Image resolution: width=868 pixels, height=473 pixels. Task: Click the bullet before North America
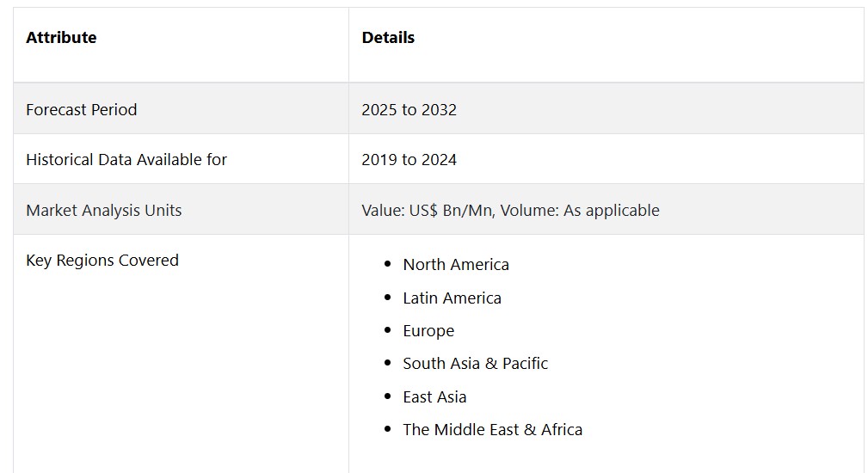pyautogui.click(x=387, y=264)
